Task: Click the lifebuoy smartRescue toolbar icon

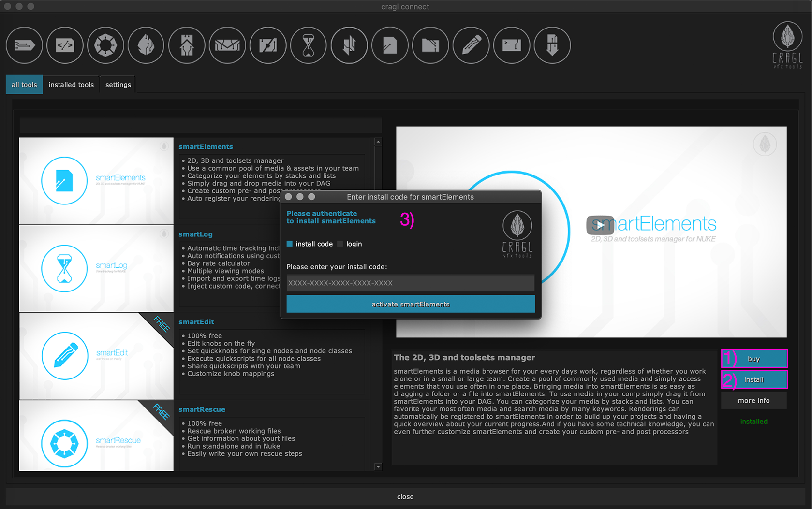Action: point(105,45)
